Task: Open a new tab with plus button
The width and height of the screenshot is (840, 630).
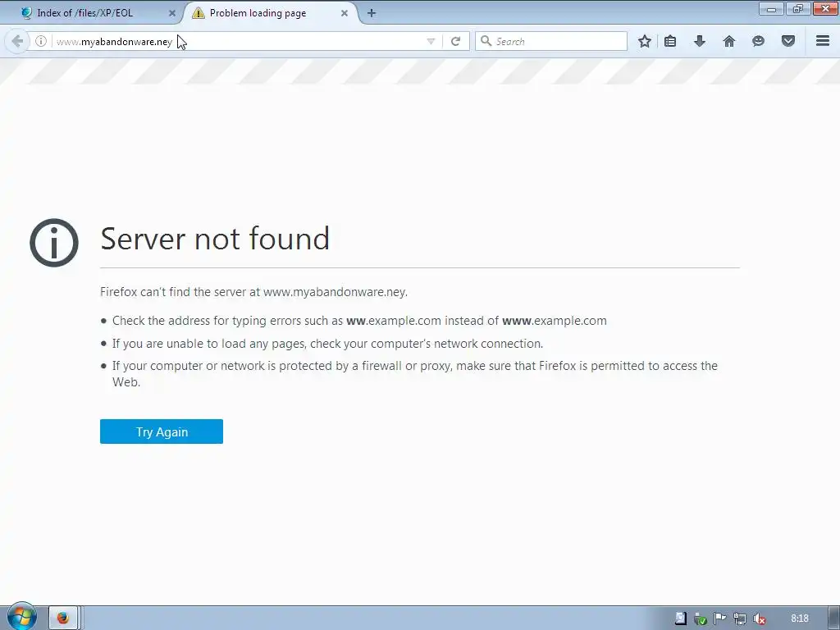Action: click(372, 13)
